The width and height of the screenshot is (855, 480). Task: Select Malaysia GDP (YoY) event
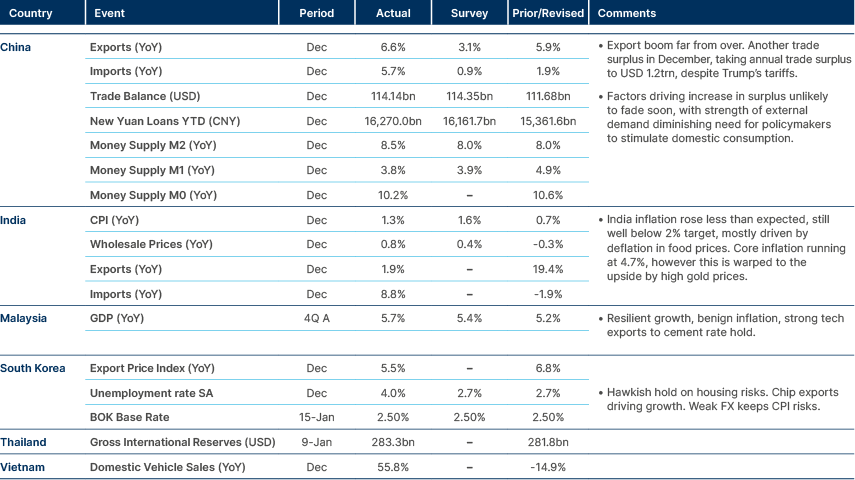pyautogui.click(x=117, y=318)
